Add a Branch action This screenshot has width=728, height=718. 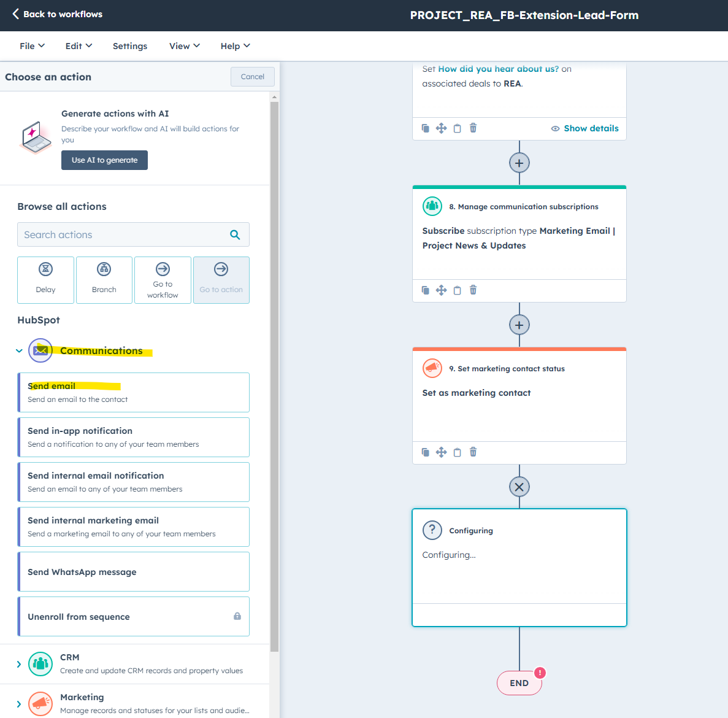[x=104, y=280]
